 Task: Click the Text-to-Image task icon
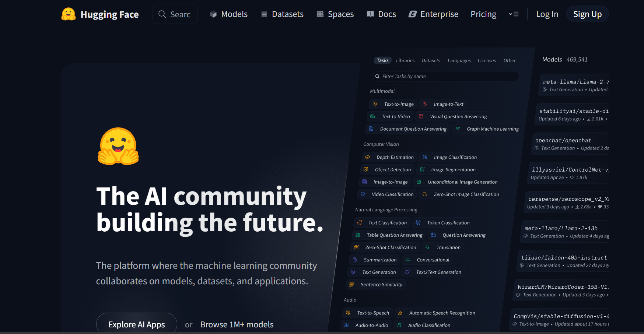point(375,104)
